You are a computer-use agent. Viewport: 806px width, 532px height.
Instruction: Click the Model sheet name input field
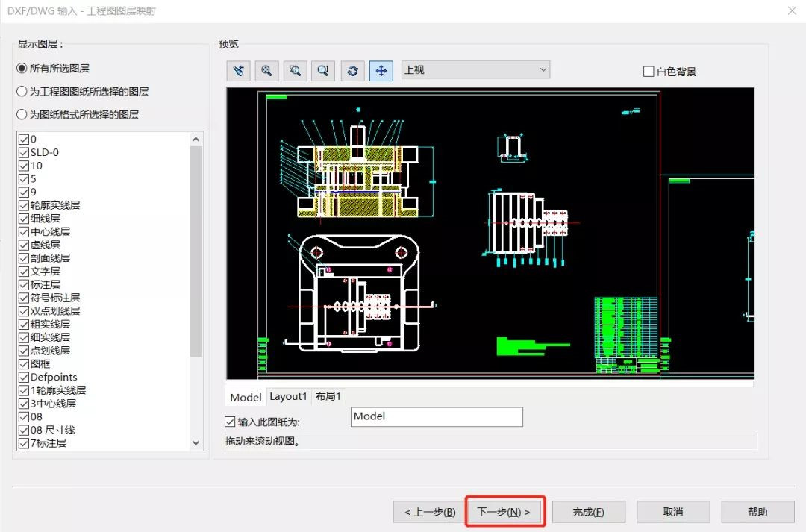[436, 416]
